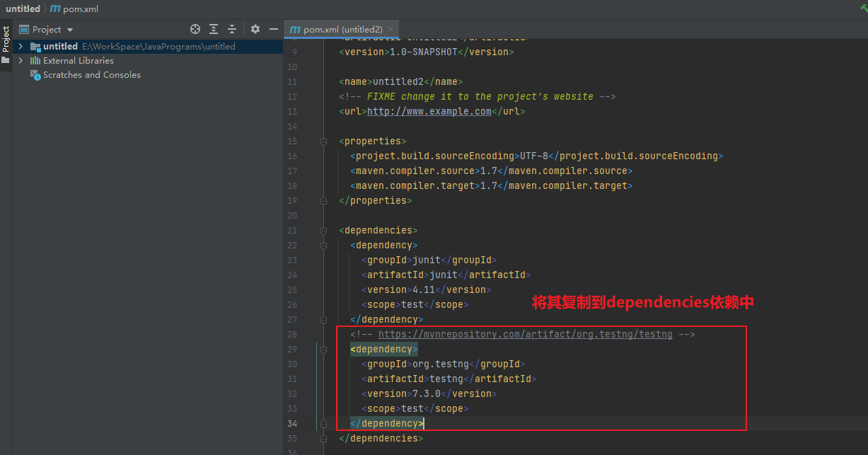Click the Maven icon on pom.xml editor tab
Viewport: 868px width, 455px height.
point(295,29)
